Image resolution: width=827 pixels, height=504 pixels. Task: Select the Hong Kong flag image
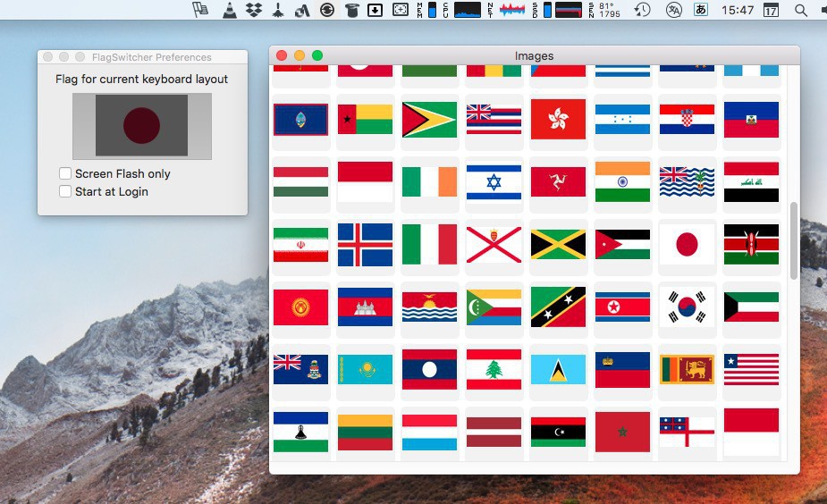pos(558,119)
